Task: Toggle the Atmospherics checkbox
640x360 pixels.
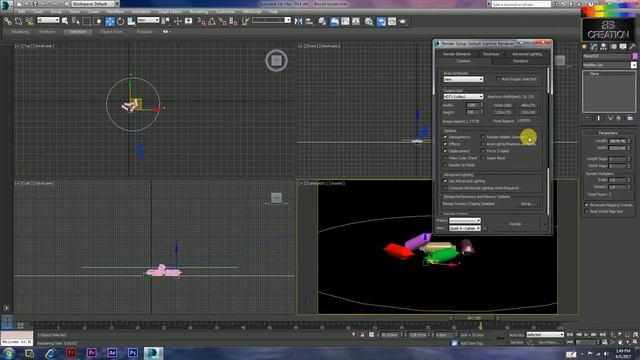Action: 445,137
